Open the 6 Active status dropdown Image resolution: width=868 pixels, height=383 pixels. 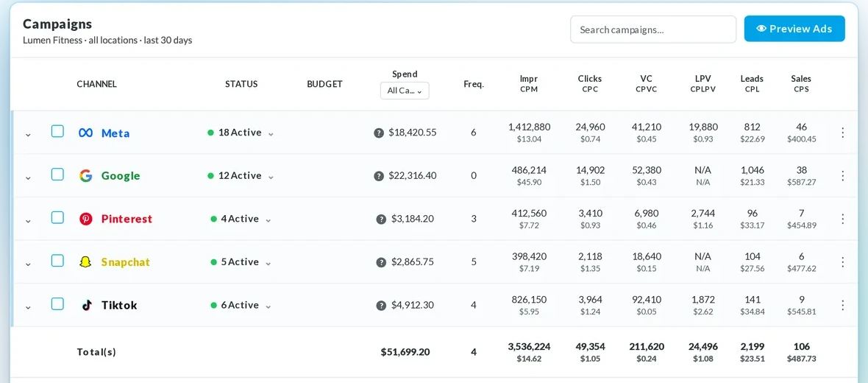(241, 306)
